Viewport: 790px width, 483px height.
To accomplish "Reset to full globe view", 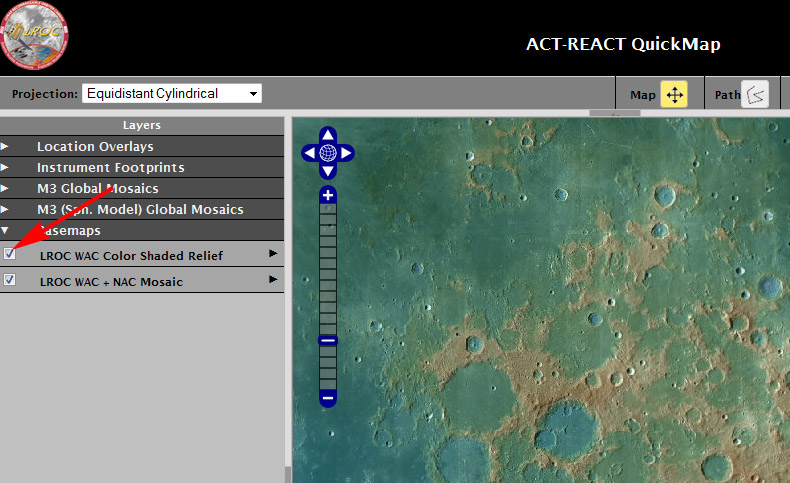I will (328, 153).
